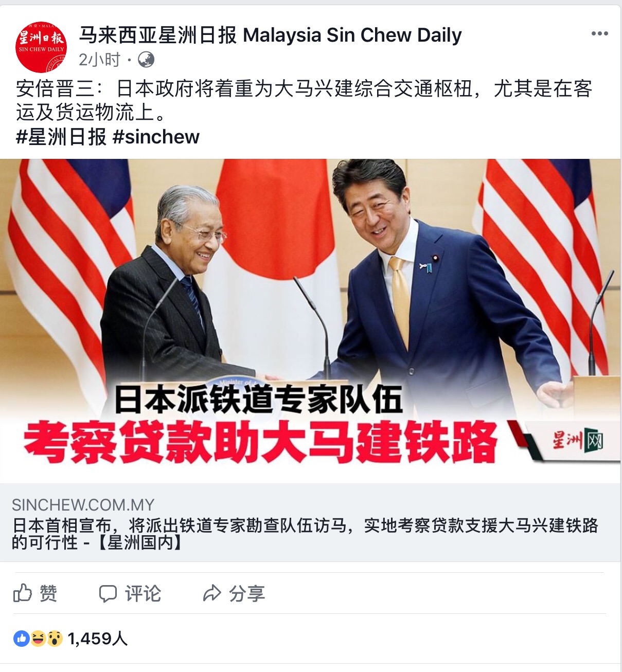Open the #sinchew hashtag
The image size is (622, 672).
click(156, 137)
